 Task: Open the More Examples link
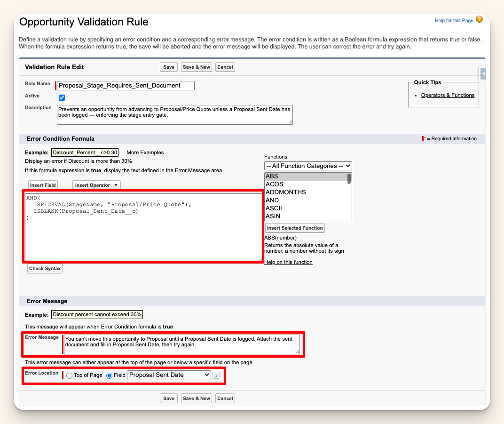(147, 152)
